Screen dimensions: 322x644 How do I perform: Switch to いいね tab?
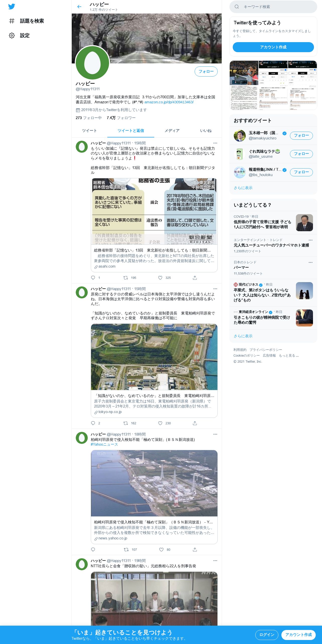tap(206, 131)
